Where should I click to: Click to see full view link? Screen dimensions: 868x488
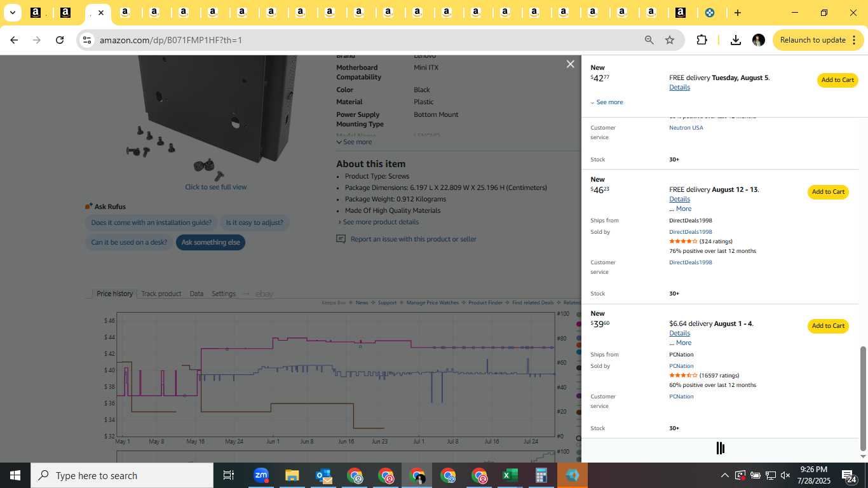tap(216, 187)
